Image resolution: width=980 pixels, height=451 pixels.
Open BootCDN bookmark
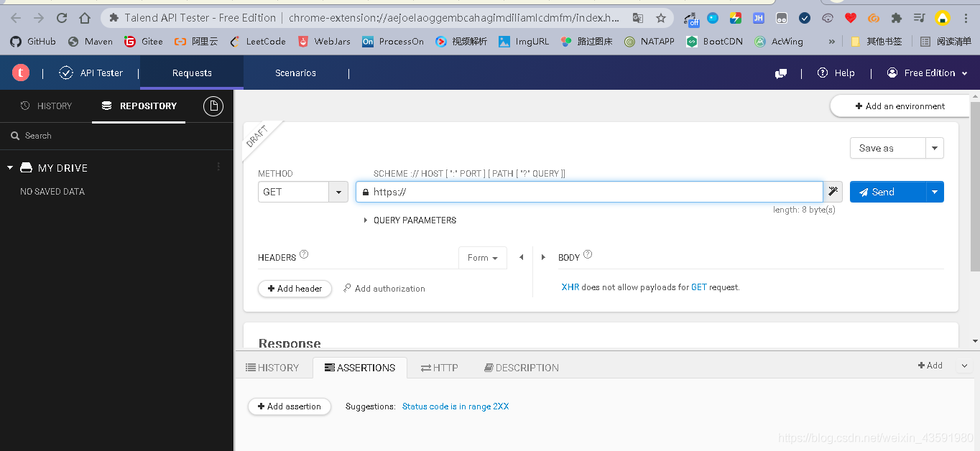click(x=715, y=42)
